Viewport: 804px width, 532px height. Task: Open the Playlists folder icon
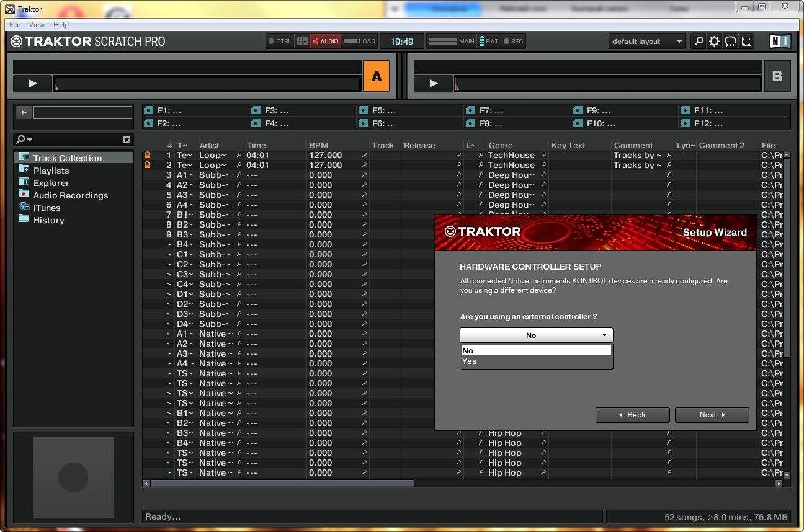pos(24,170)
